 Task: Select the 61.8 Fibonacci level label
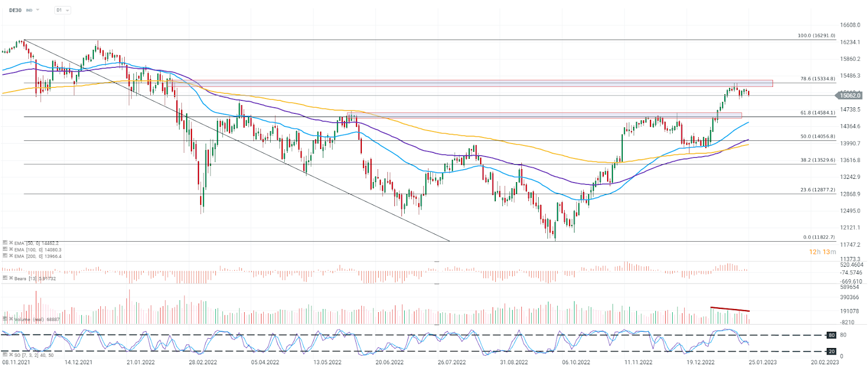click(x=818, y=113)
